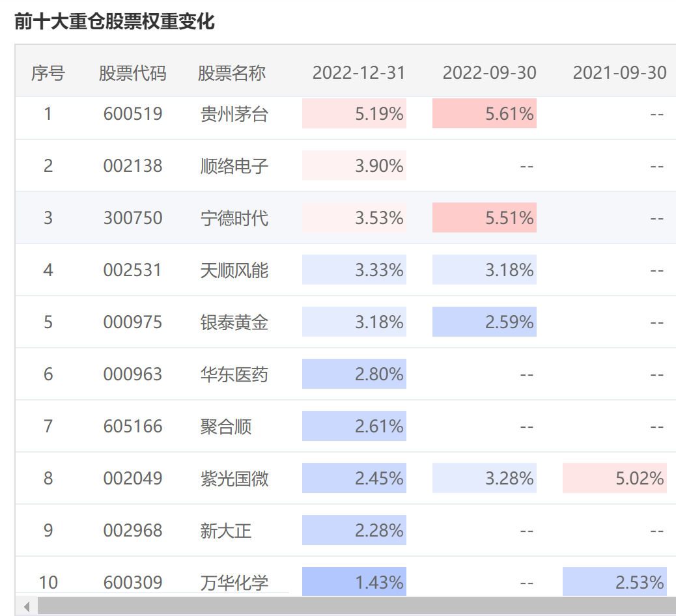Click the 3.33% weight for 天顺风能
This screenshot has height=616, width=676.
tap(354, 270)
